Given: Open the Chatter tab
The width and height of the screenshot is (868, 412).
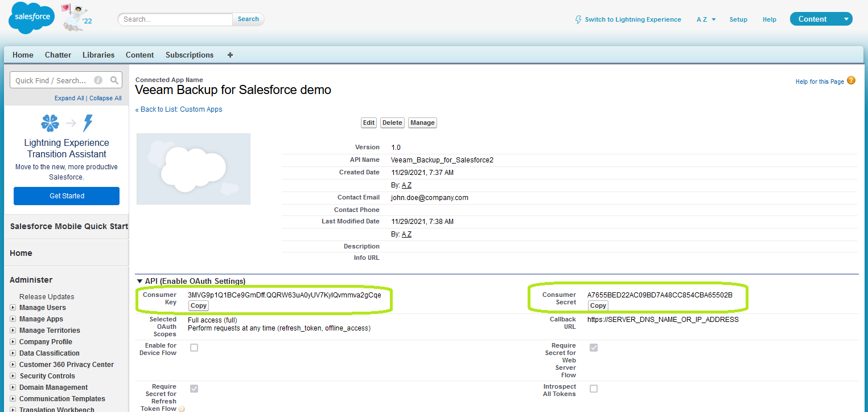Looking at the screenshot, I should coord(58,55).
